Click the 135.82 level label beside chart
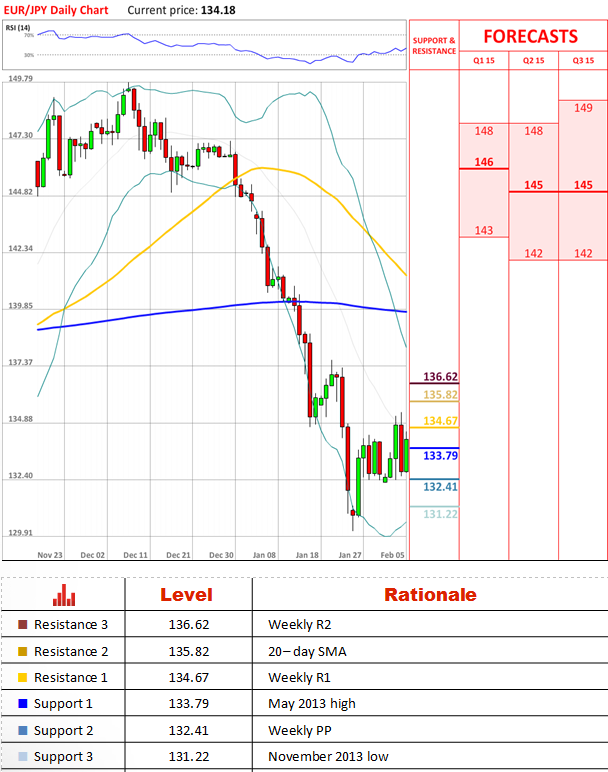 pos(441,394)
